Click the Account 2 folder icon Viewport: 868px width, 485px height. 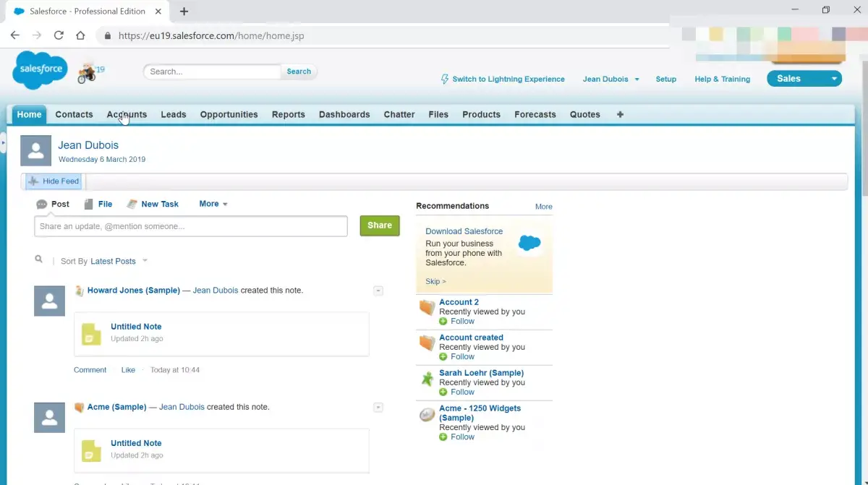pyautogui.click(x=427, y=308)
